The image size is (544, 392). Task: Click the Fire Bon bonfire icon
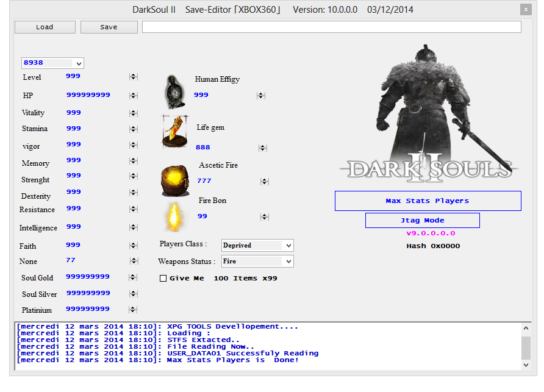174,216
